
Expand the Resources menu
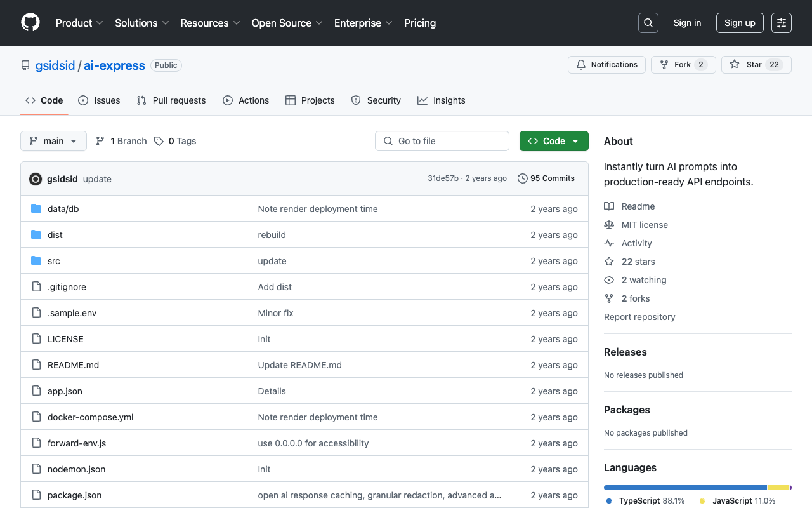(210, 23)
